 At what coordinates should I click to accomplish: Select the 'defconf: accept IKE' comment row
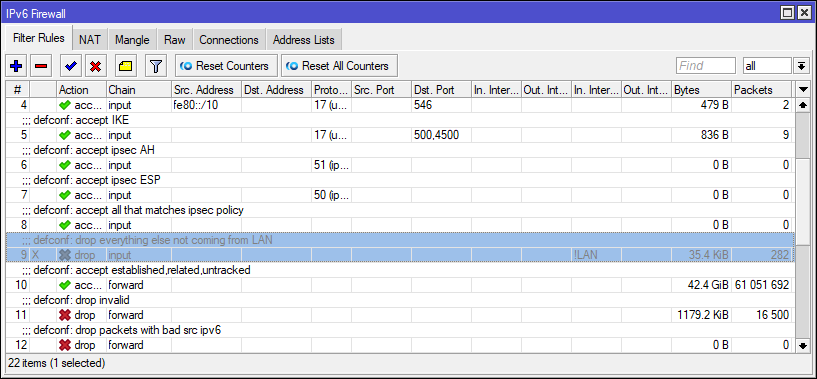(x=400, y=120)
